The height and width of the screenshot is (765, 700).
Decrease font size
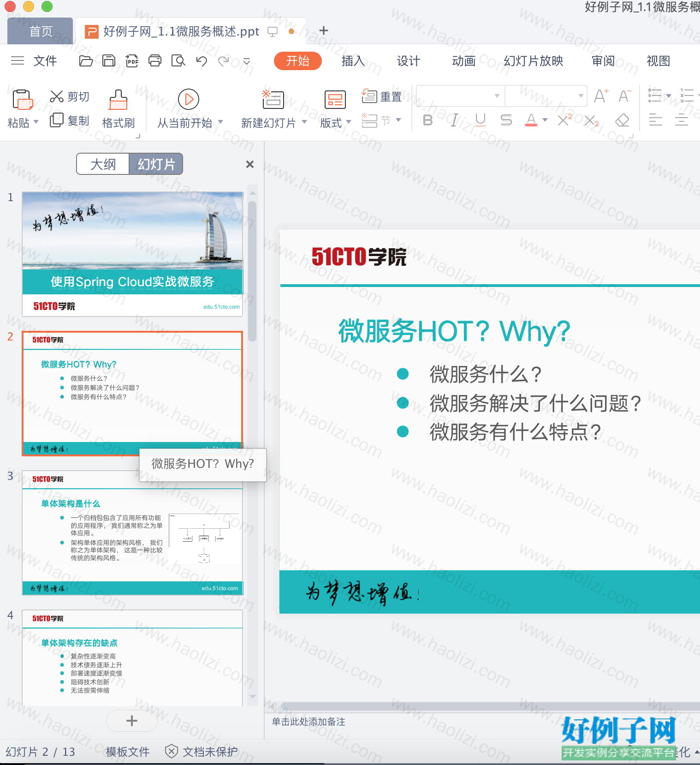click(625, 96)
